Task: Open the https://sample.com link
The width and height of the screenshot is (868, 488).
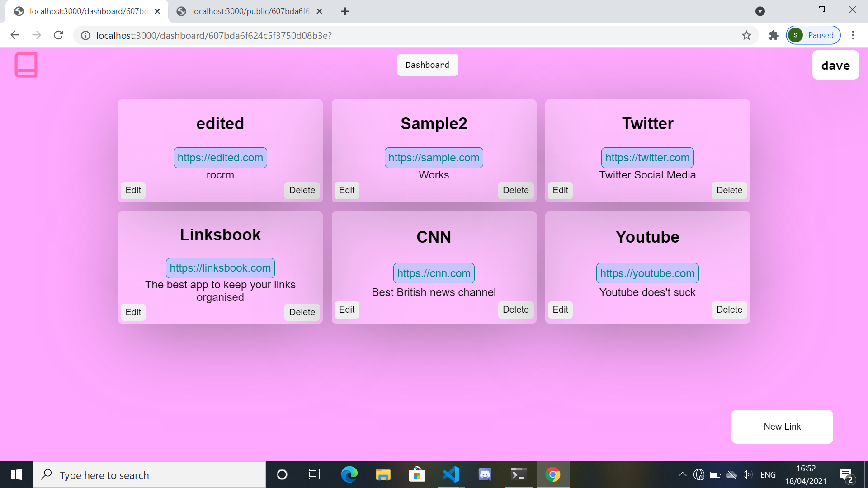Action: click(434, 158)
